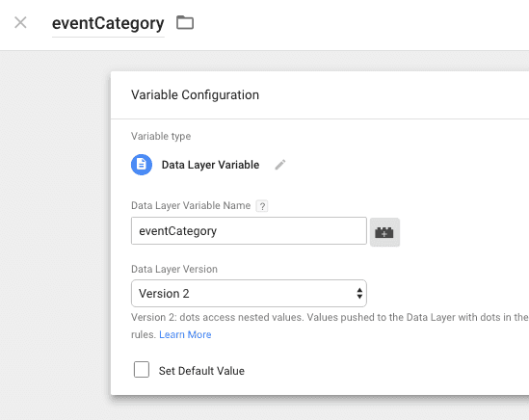Image resolution: width=529 pixels, height=420 pixels.
Task: Click the Data Layer Version label text
Action: coord(174,269)
